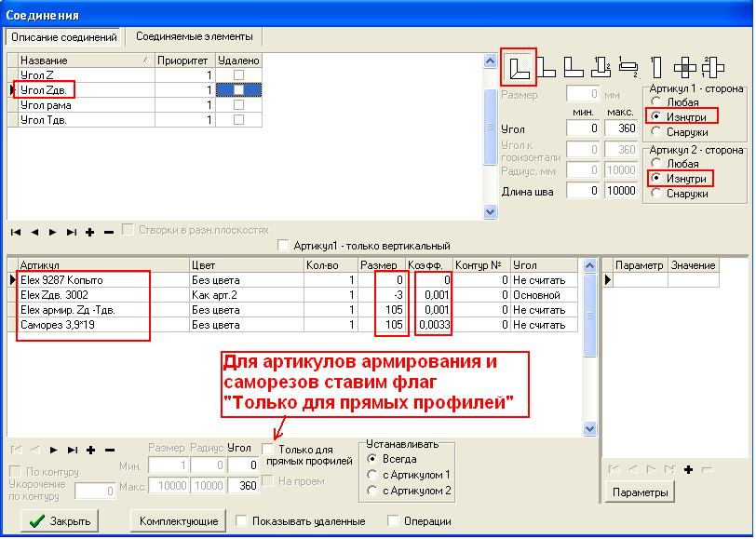Click articles list scrollbar up arrow
This screenshot has width=756, height=539.
pyautogui.click(x=589, y=265)
